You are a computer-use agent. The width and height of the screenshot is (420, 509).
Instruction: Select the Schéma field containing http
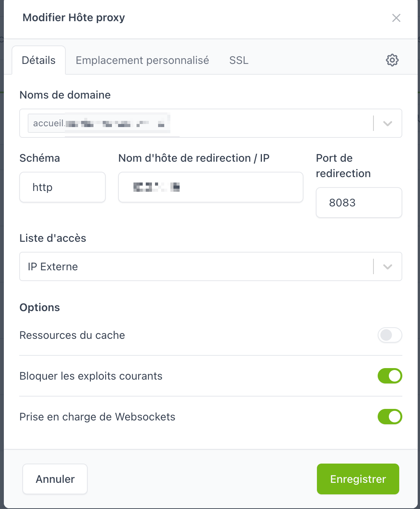tap(62, 187)
